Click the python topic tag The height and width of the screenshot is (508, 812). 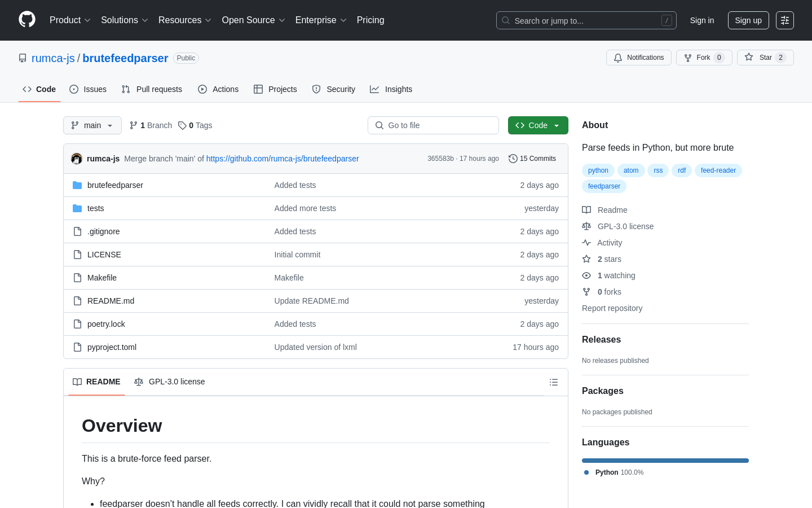[598, 170]
